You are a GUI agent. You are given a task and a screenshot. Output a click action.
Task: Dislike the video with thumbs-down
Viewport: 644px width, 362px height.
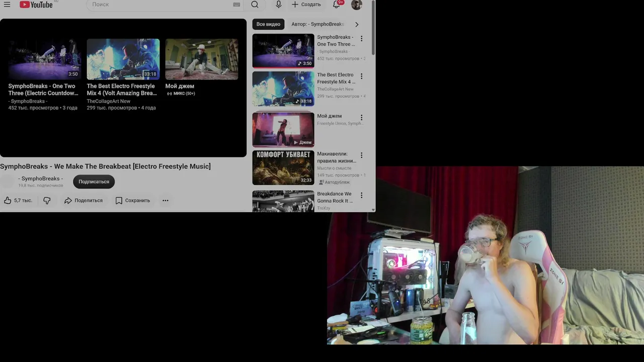(x=47, y=201)
